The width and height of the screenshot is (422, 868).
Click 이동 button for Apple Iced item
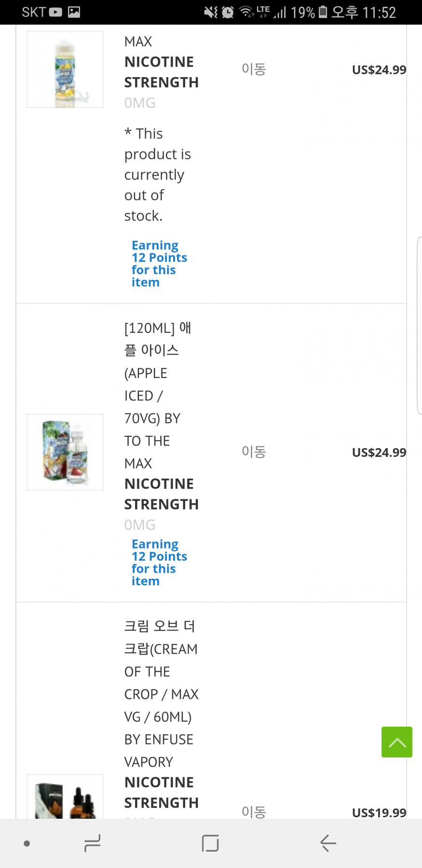pos(254,452)
